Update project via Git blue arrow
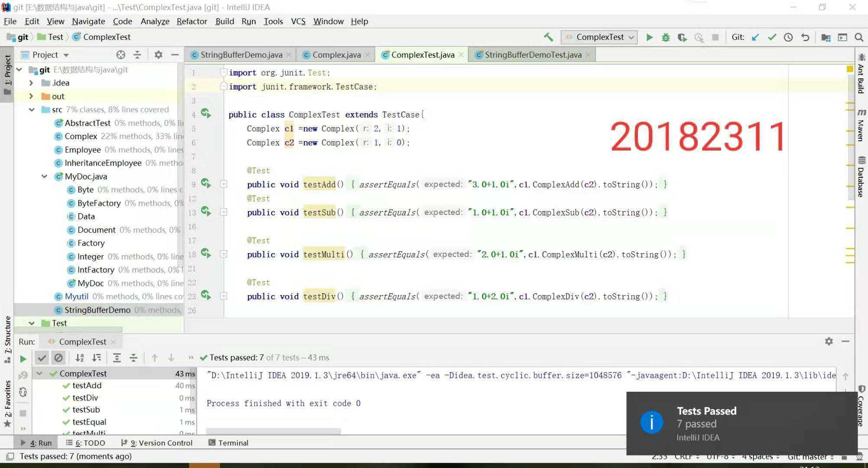 pyautogui.click(x=755, y=37)
